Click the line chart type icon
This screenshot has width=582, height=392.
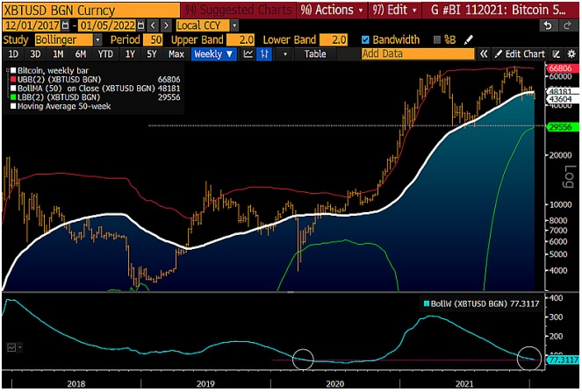pos(248,54)
